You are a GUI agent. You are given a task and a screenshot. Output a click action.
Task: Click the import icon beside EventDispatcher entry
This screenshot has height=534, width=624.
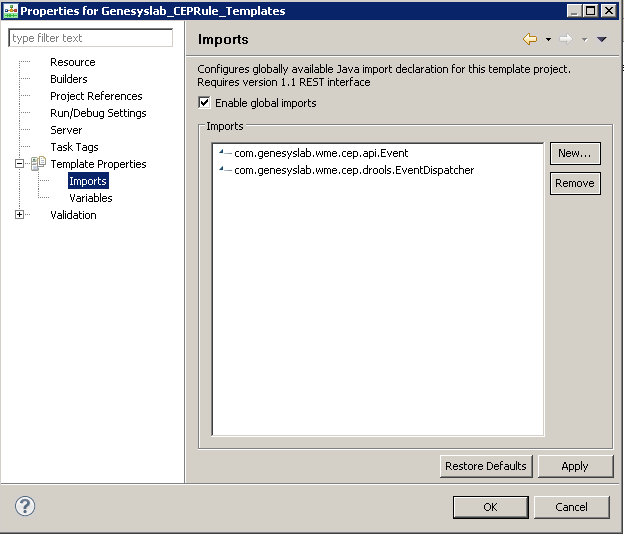coord(223,170)
